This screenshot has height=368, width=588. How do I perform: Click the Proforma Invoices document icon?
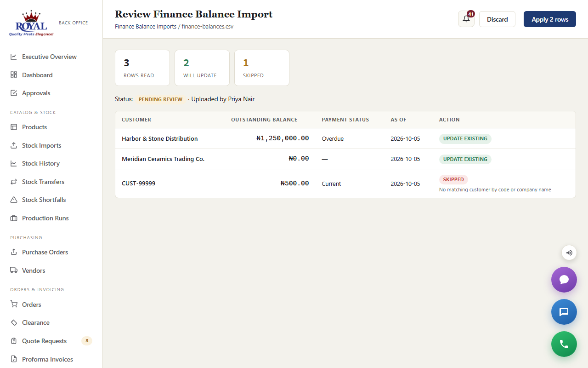coord(14,359)
